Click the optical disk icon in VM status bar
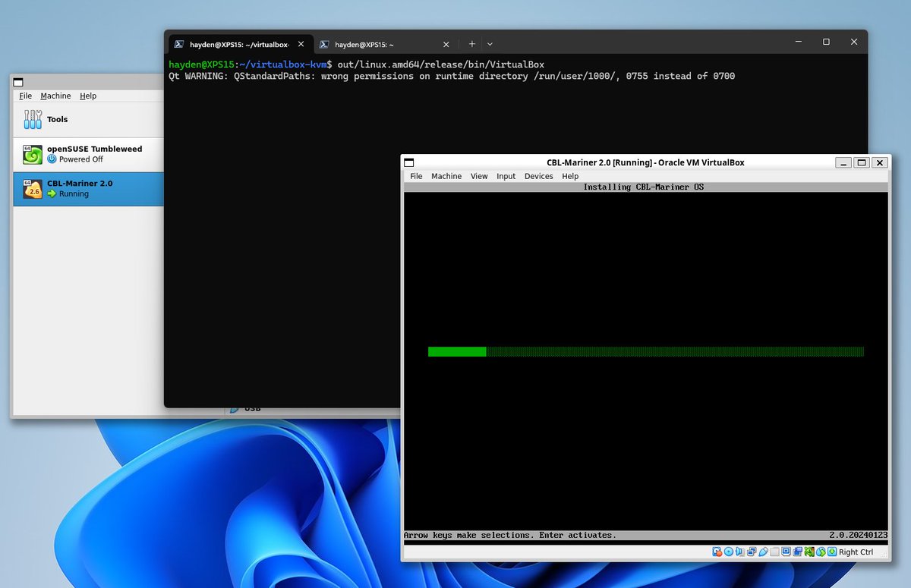Image resolution: width=911 pixels, height=588 pixels. (729, 552)
